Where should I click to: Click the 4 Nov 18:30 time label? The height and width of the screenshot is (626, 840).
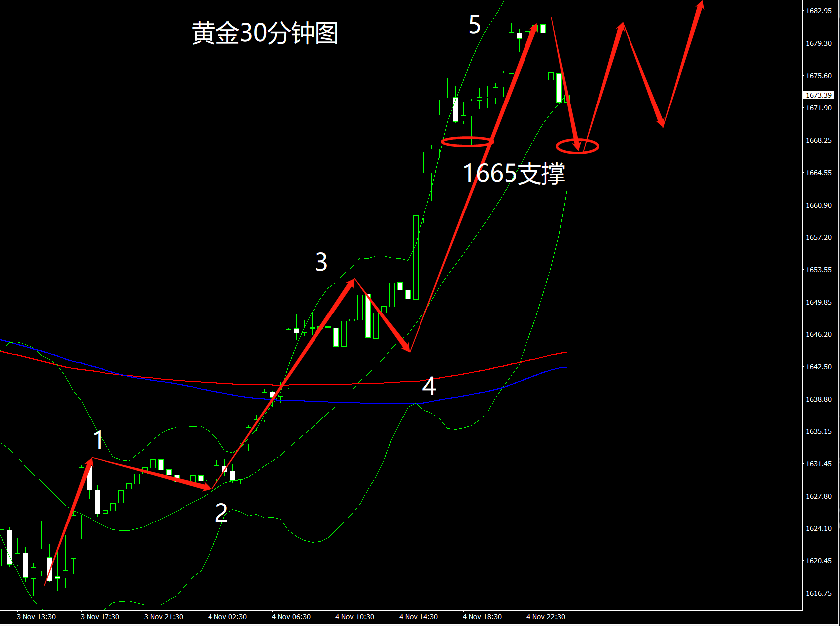(482, 617)
